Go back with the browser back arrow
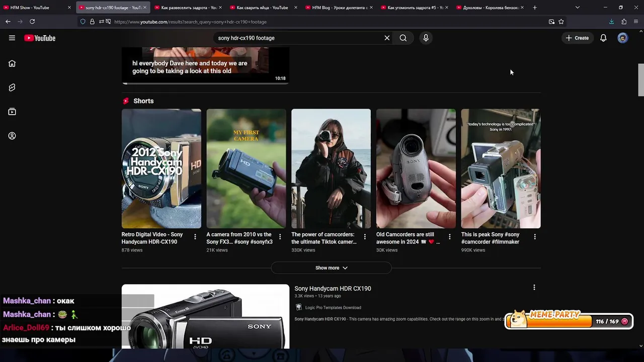Screen dimensions: 644x362 (x=8, y=22)
